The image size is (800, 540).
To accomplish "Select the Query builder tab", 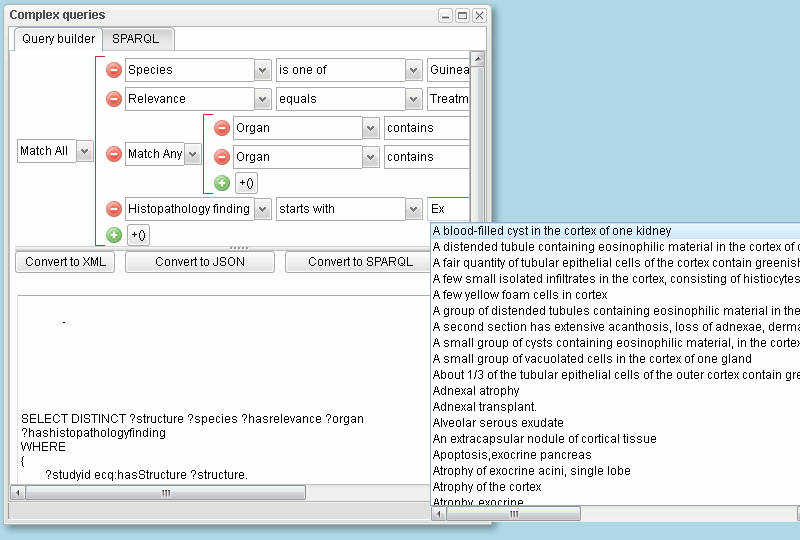I will pos(59,39).
